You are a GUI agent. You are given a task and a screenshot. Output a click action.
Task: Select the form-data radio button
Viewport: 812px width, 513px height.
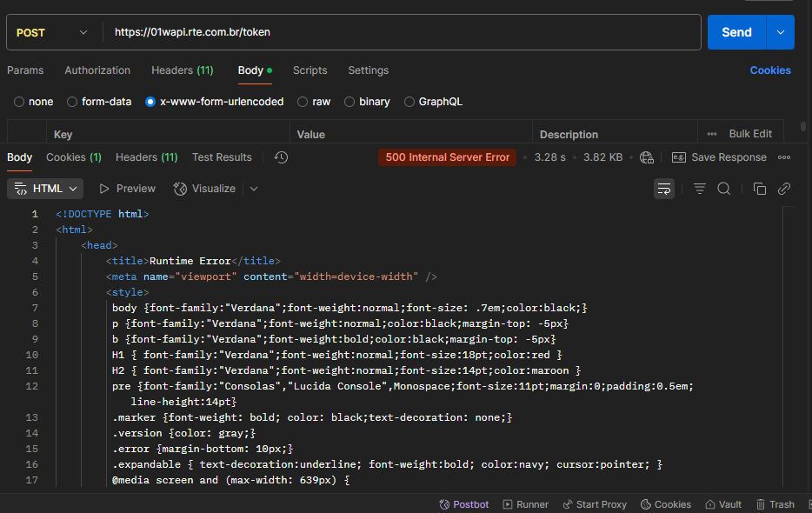click(73, 102)
